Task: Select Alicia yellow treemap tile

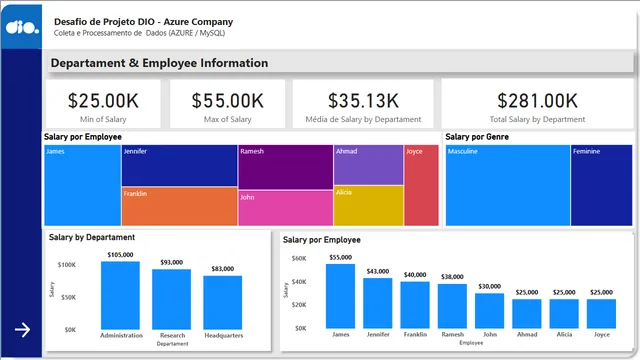Action: [x=369, y=206]
